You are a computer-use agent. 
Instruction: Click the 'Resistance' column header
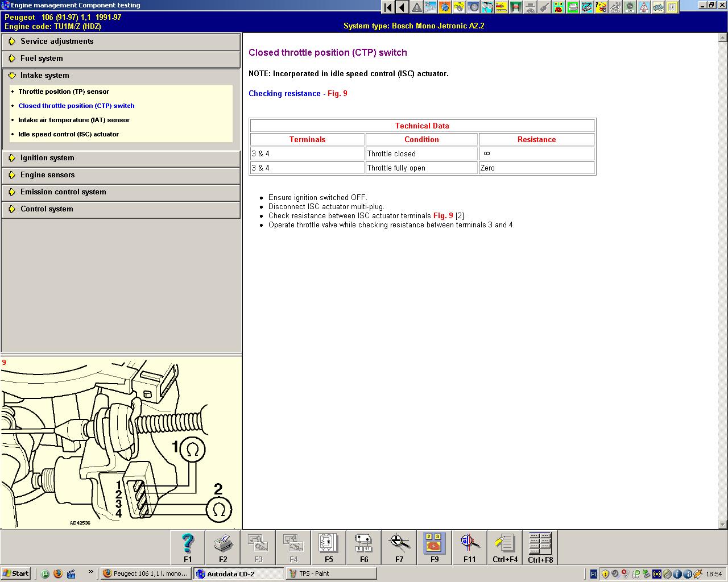tap(537, 140)
